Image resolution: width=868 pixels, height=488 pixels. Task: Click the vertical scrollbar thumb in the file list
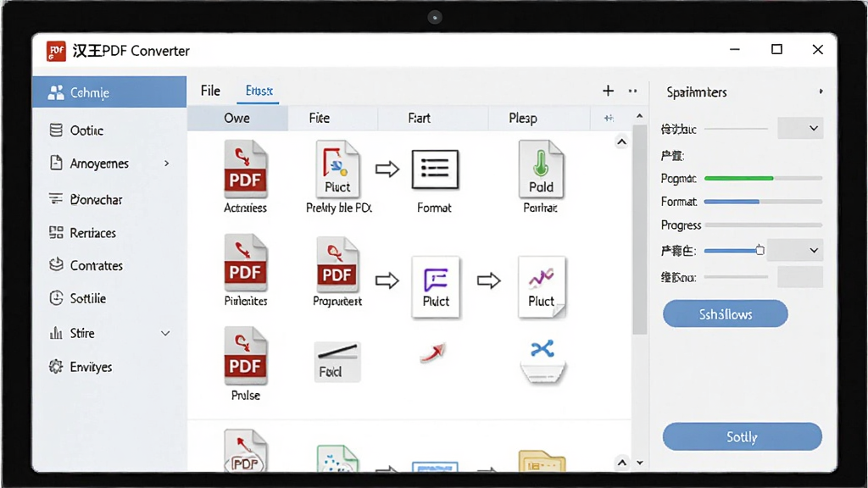click(639, 230)
